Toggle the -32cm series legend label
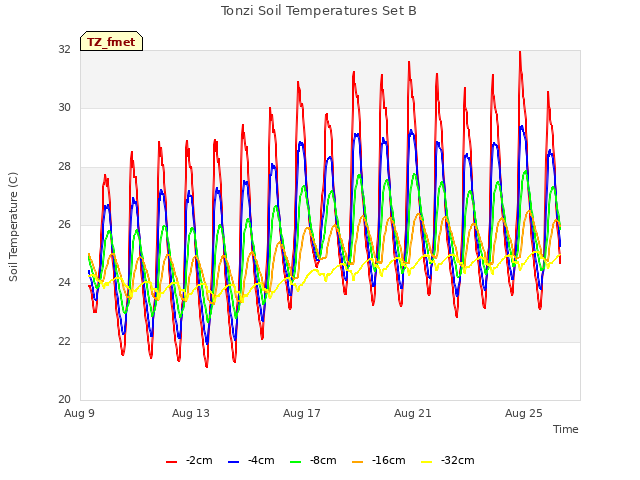 (458, 460)
